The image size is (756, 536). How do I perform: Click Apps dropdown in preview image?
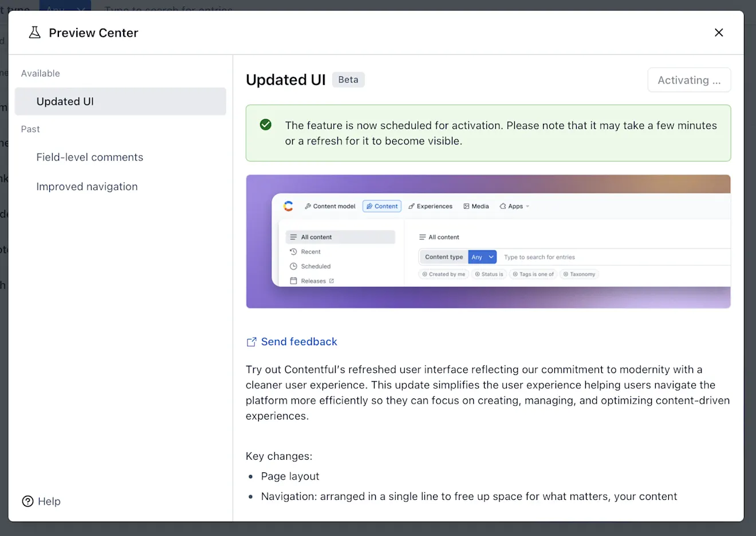pos(514,206)
